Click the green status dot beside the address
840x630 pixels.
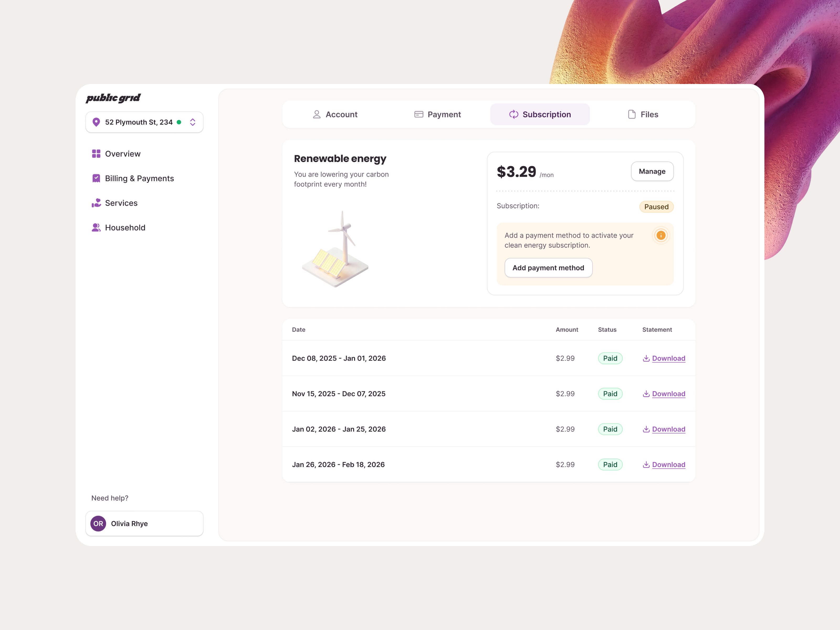pos(179,122)
